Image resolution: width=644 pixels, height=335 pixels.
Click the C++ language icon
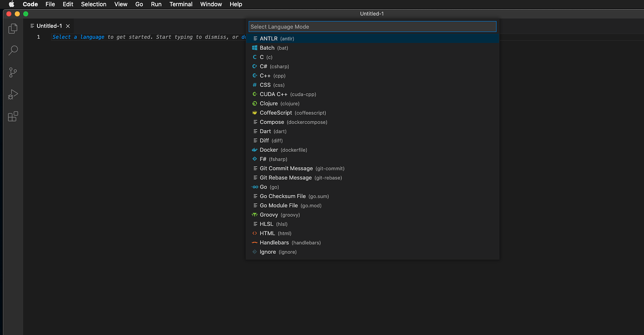click(x=255, y=76)
